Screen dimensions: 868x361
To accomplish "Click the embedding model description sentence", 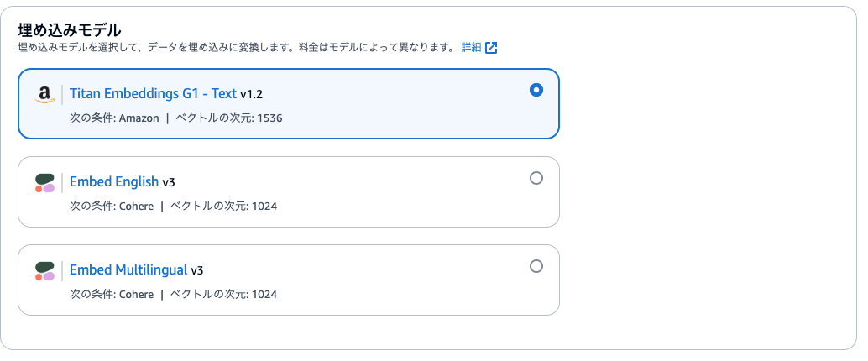I will click(x=237, y=48).
